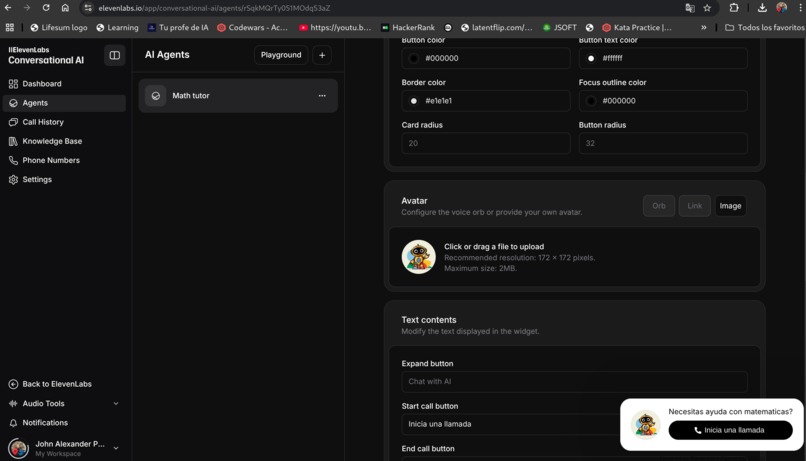This screenshot has height=461, width=806.
Task: Open the Chrome three-dot menu
Action: (800, 8)
